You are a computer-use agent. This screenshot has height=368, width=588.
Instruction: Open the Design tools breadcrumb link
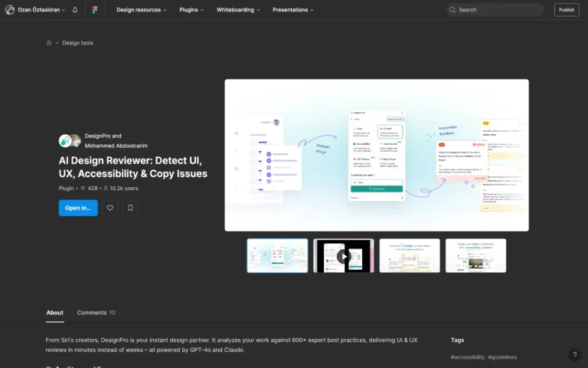77,43
